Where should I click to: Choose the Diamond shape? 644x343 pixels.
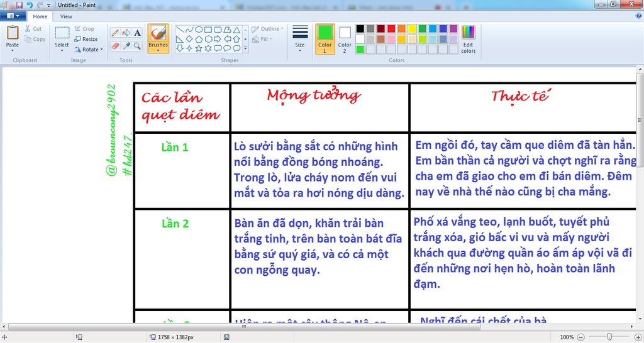[x=189, y=39]
